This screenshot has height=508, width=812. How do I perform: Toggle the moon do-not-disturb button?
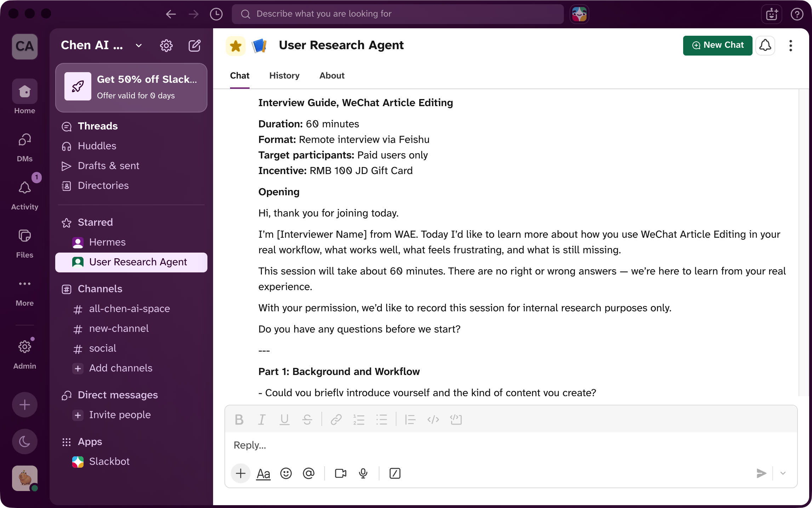click(25, 441)
